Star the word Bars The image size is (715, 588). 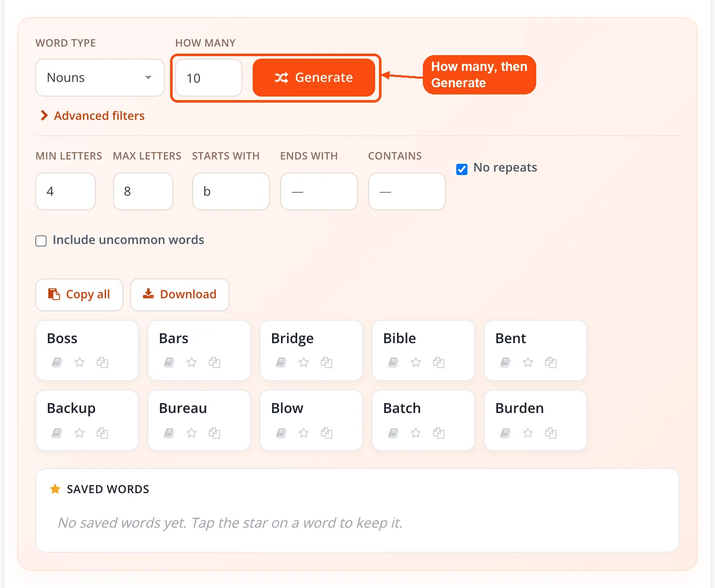click(192, 362)
